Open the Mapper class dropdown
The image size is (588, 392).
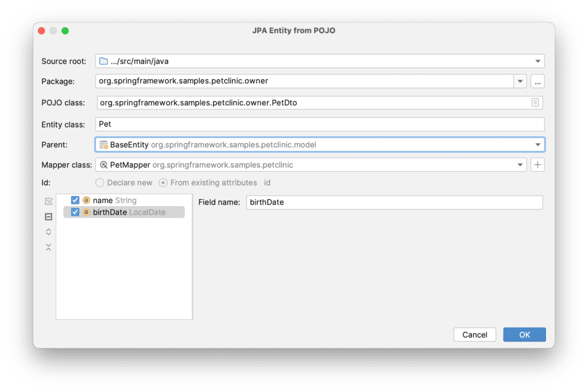pos(520,165)
